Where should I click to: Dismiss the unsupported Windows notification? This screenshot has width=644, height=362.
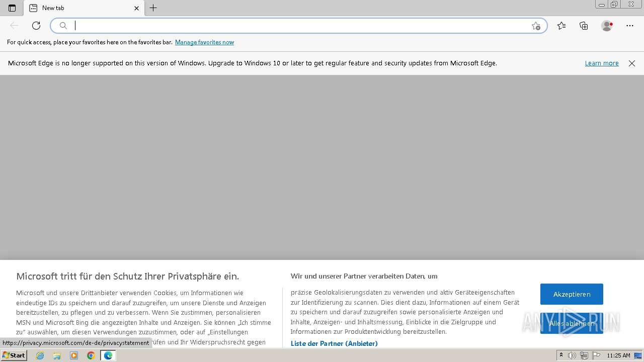(x=632, y=63)
